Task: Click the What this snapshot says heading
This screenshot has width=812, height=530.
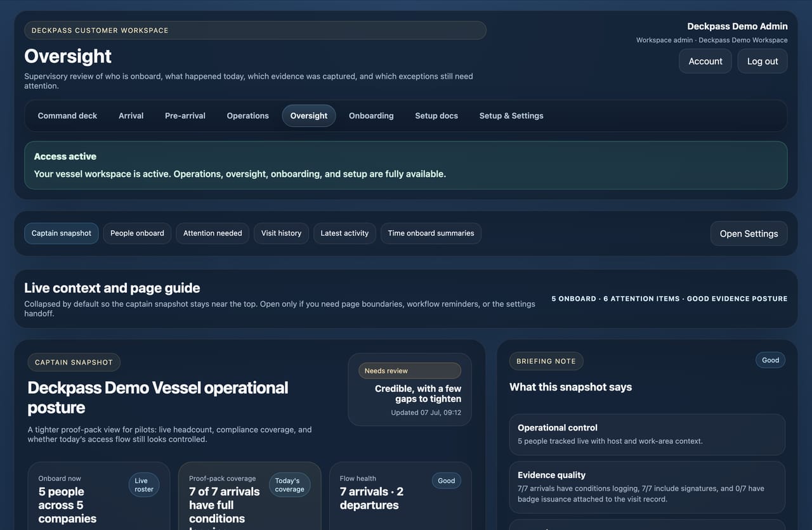Action: pos(570,387)
